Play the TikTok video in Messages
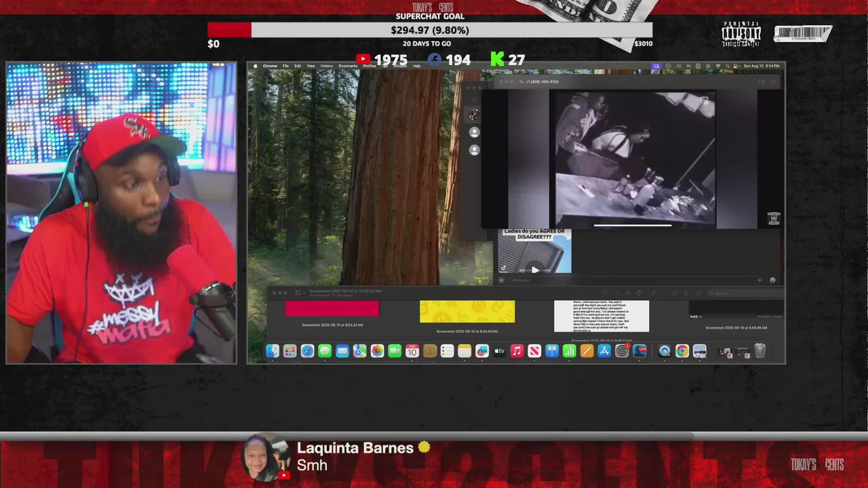 [x=535, y=270]
